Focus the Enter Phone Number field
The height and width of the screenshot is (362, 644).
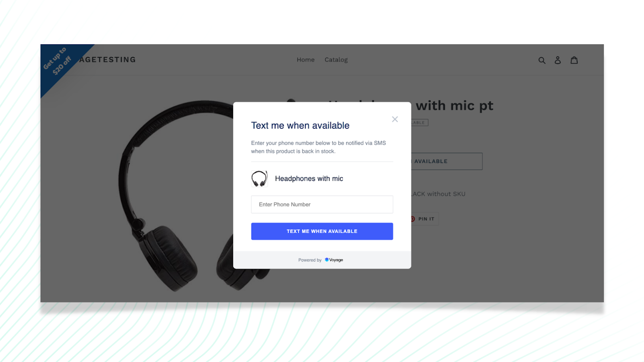click(x=322, y=204)
